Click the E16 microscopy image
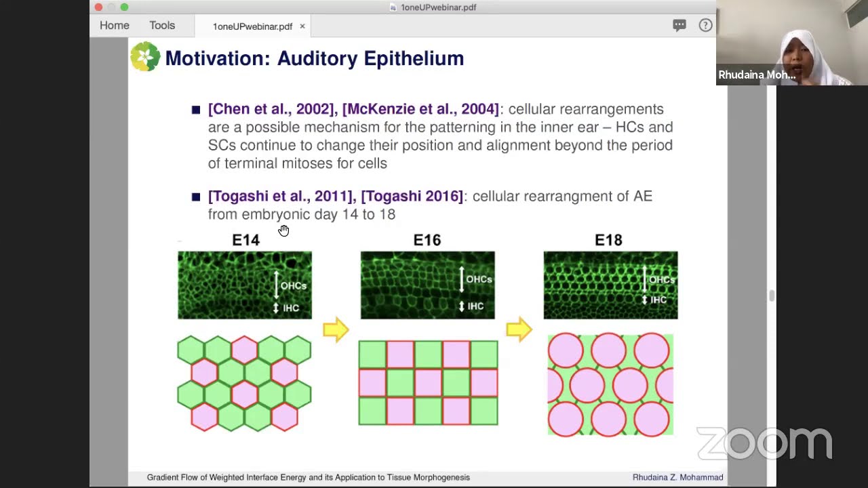This screenshot has height=488, width=868. tap(427, 285)
